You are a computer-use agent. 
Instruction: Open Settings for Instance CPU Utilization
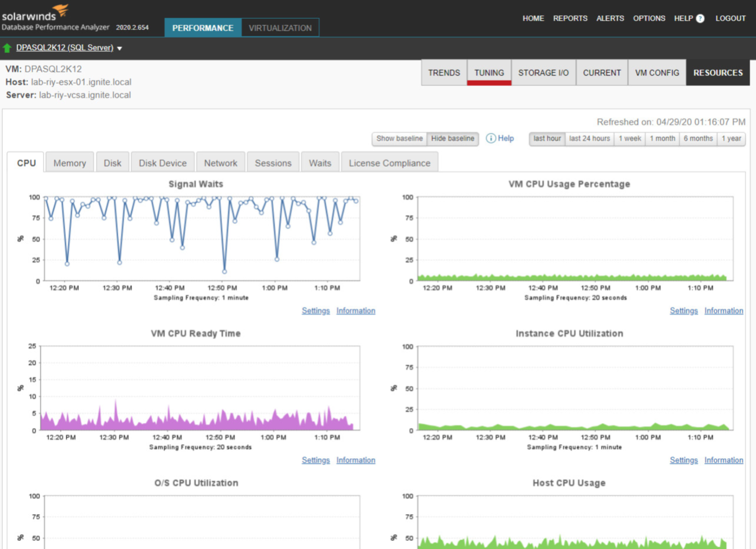(x=684, y=460)
